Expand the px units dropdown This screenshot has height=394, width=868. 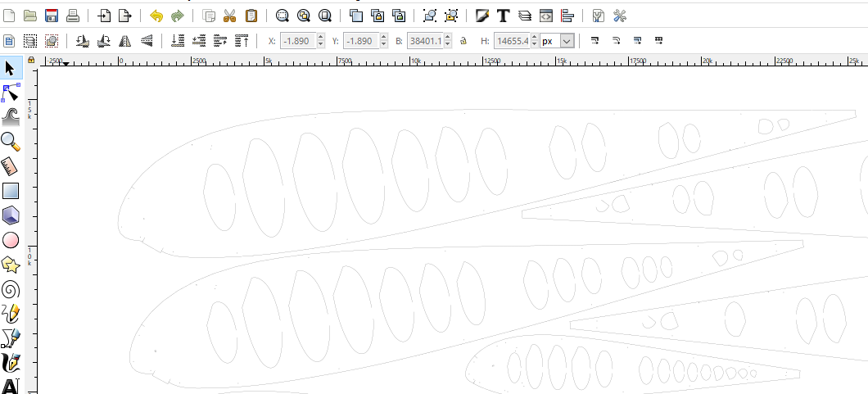point(567,40)
